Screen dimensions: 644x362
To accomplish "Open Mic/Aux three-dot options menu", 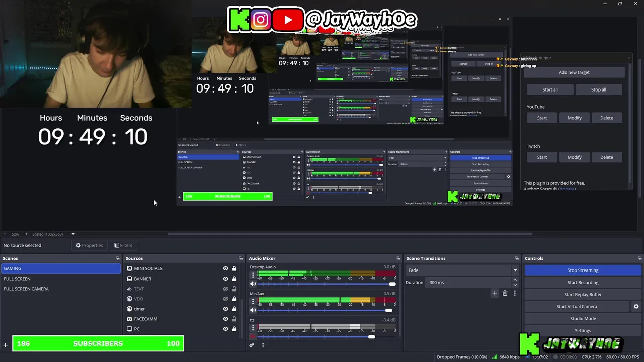I will (x=253, y=301).
